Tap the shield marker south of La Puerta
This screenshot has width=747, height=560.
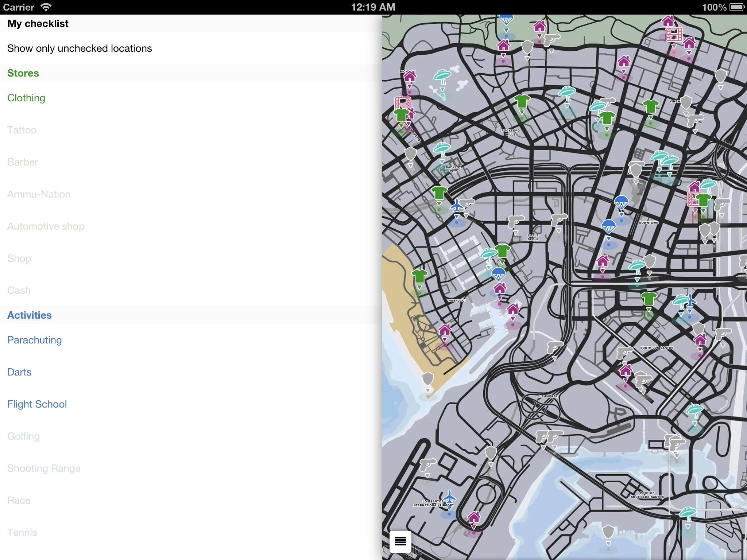pos(491,453)
